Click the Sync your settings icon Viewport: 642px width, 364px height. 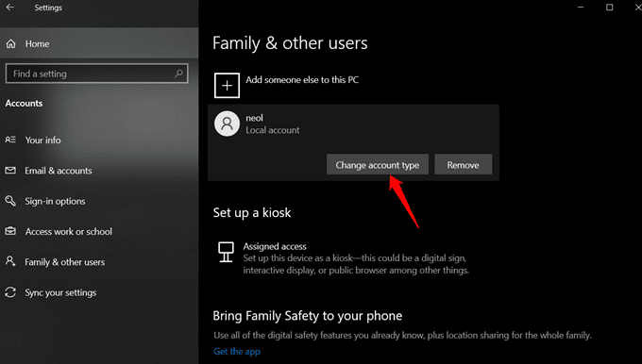[x=10, y=292]
